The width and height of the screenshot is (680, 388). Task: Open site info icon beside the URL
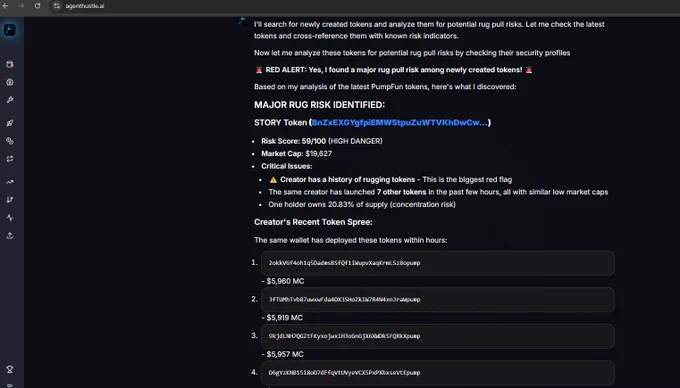coord(57,6)
